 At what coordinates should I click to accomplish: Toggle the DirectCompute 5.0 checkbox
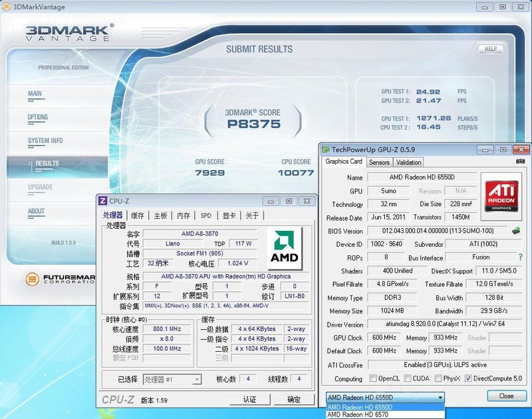click(468, 378)
